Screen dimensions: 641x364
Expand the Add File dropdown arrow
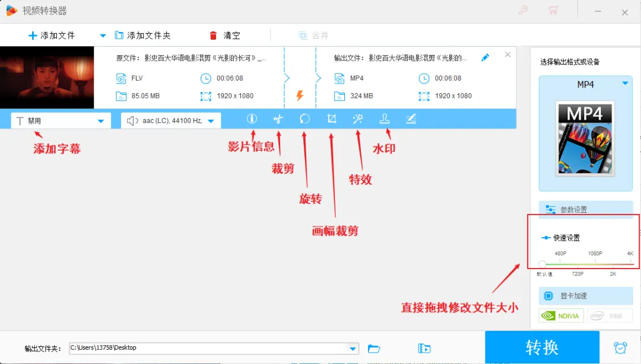[103, 36]
